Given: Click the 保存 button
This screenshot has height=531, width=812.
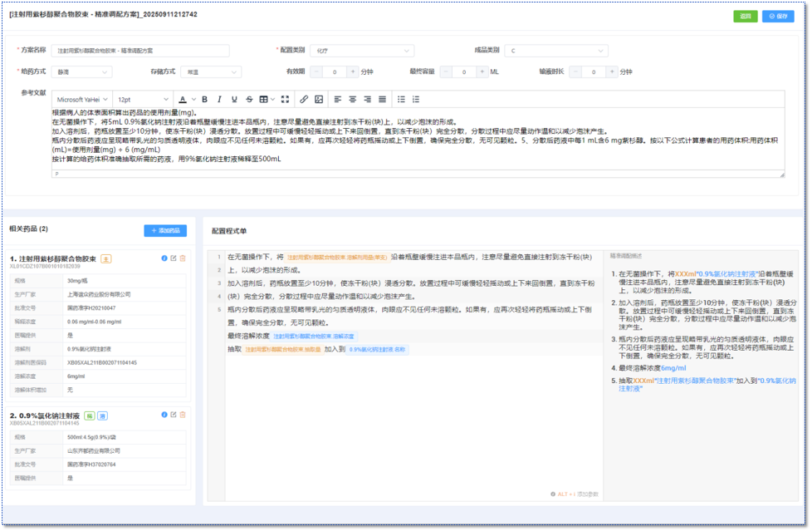Looking at the screenshot, I should coord(778,16).
